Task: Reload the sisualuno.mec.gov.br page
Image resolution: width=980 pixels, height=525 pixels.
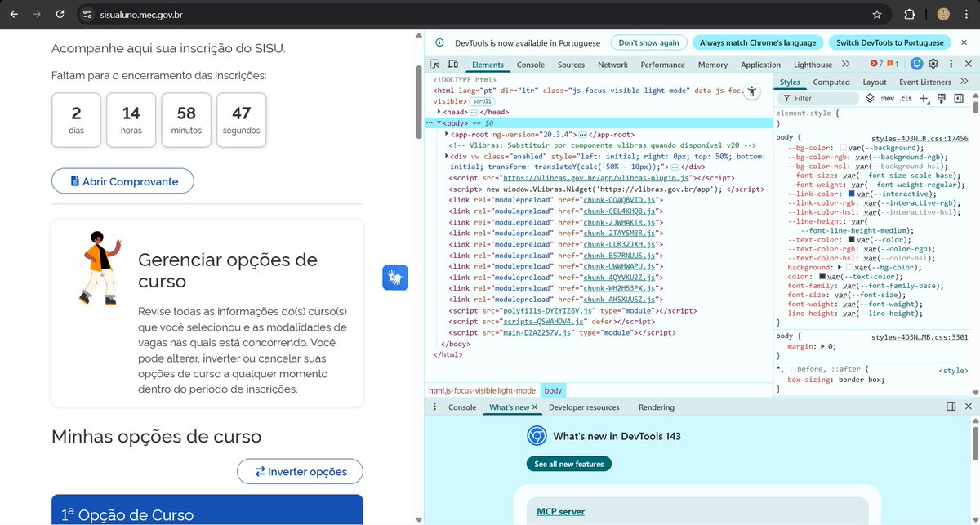Action: (60, 15)
